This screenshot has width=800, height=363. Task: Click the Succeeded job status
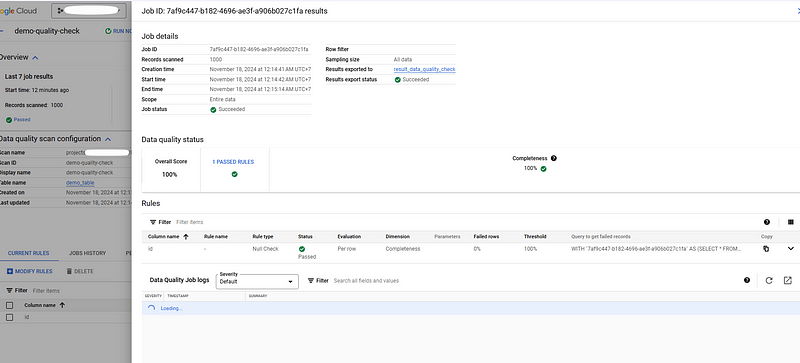pyautogui.click(x=228, y=109)
